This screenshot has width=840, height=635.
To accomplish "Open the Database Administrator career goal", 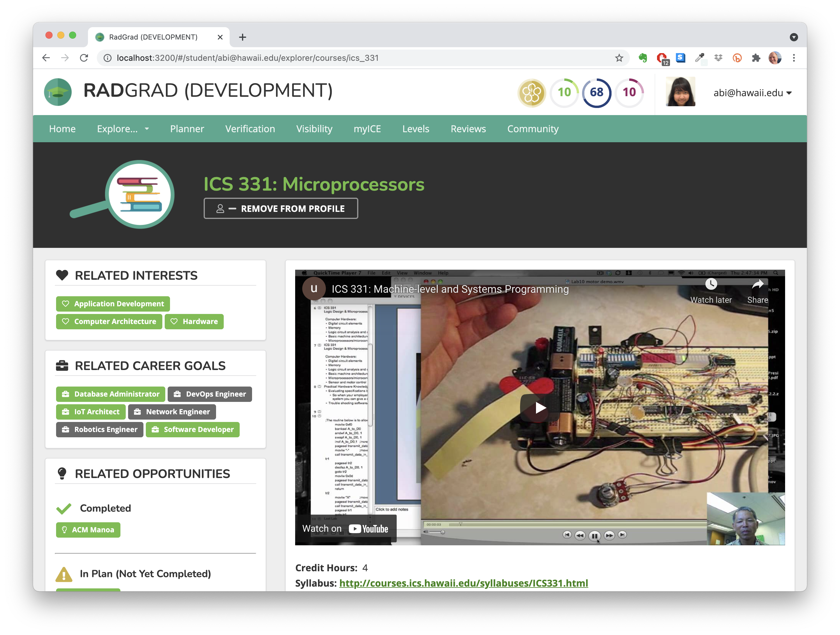I will (x=110, y=394).
